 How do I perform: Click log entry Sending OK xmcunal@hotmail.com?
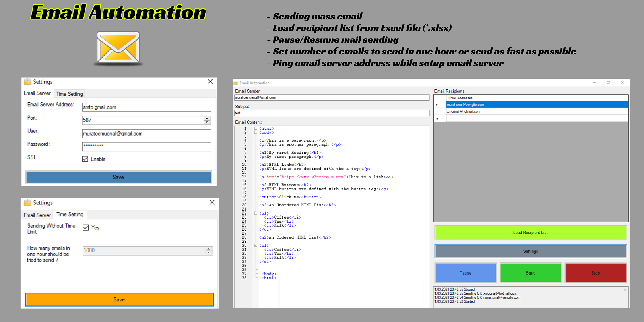coord(475,293)
